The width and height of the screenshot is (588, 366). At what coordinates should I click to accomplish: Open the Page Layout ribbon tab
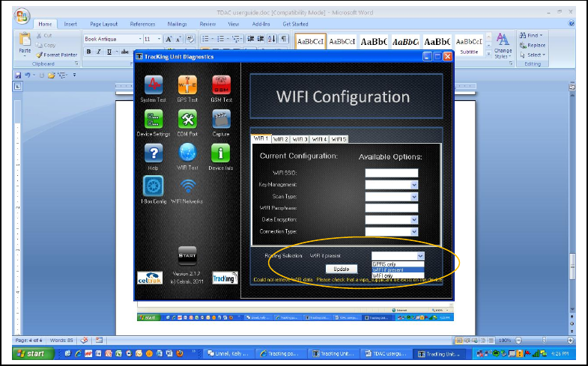coord(103,24)
